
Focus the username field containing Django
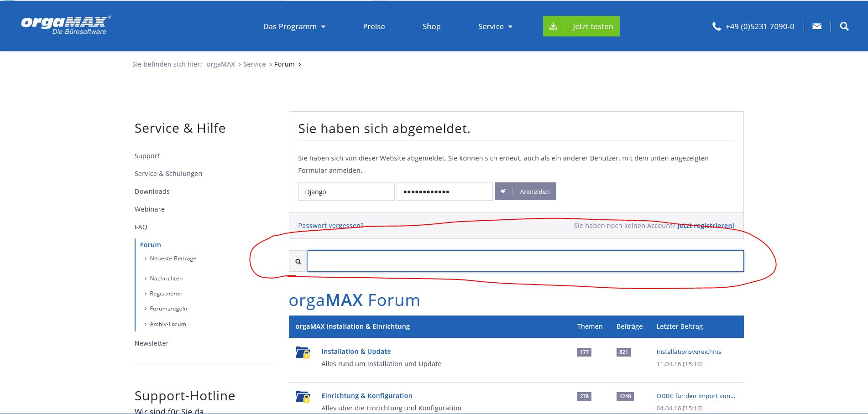click(x=346, y=191)
